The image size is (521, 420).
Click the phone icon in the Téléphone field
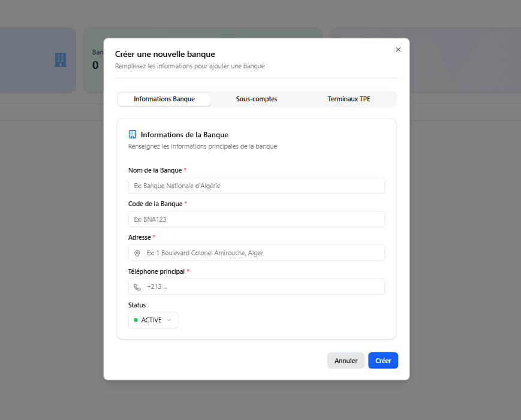(137, 287)
